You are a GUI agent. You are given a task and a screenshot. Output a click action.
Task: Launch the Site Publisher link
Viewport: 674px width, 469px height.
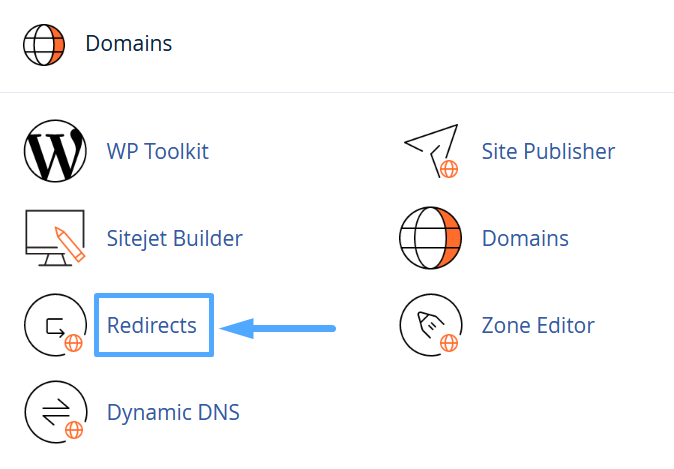point(548,152)
